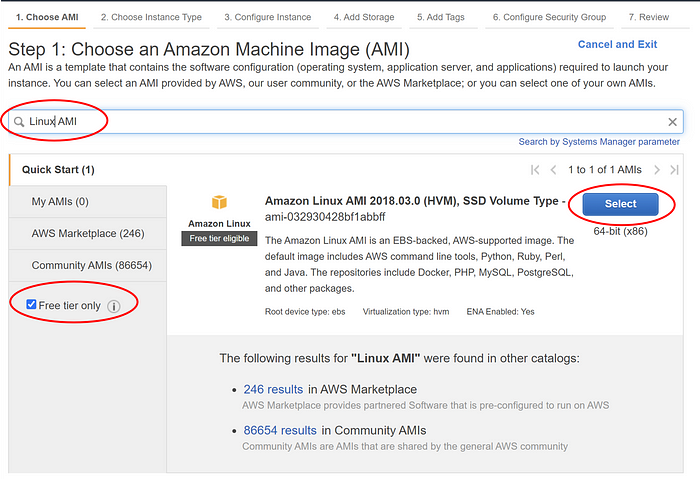Open the Free tier only info icon
700x479 pixels.
point(114,306)
